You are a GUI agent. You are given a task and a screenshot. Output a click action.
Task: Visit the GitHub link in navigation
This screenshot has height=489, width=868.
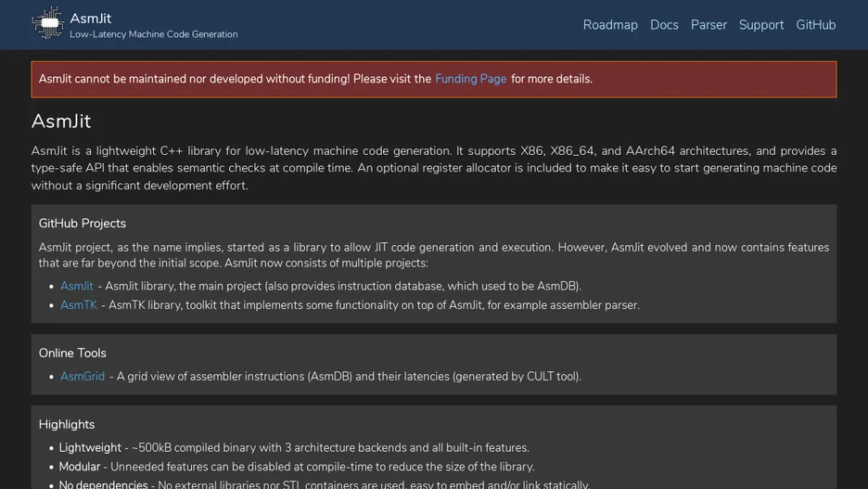click(x=815, y=25)
